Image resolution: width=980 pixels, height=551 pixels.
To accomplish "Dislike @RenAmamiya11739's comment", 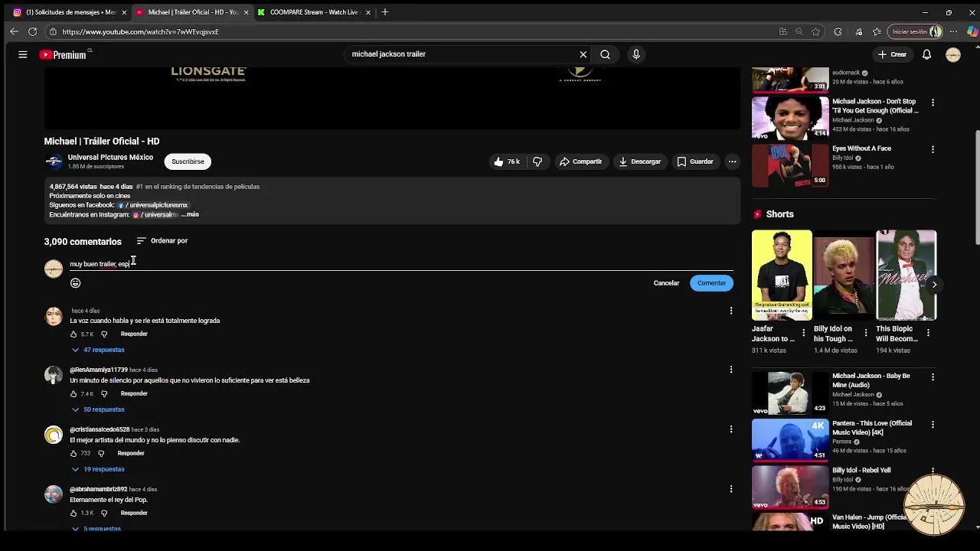I will (x=104, y=394).
